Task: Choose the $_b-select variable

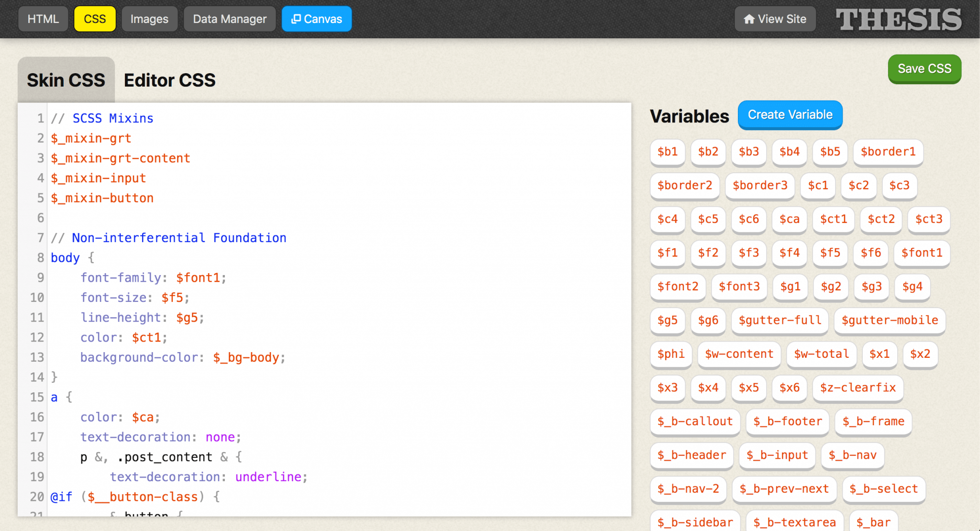Action: click(884, 489)
